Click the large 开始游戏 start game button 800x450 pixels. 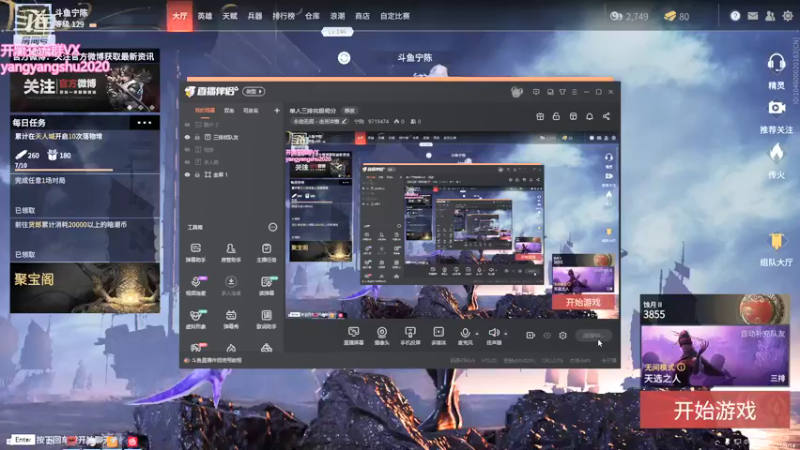tap(715, 410)
